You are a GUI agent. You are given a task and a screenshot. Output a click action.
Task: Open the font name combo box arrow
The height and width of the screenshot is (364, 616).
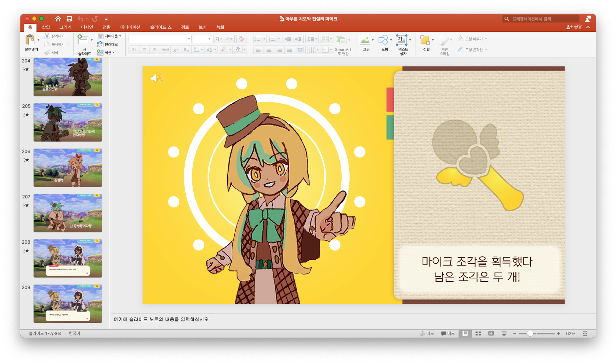pos(188,39)
